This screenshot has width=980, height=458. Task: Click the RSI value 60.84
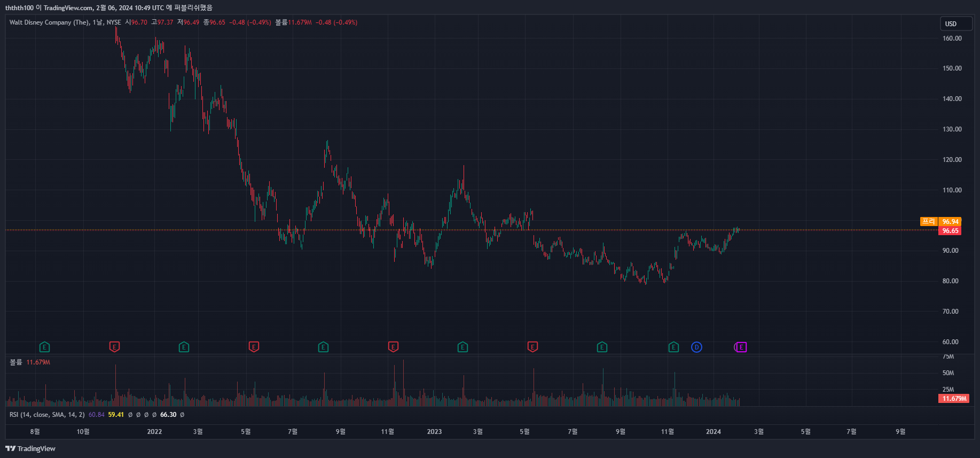click(97, 415)
